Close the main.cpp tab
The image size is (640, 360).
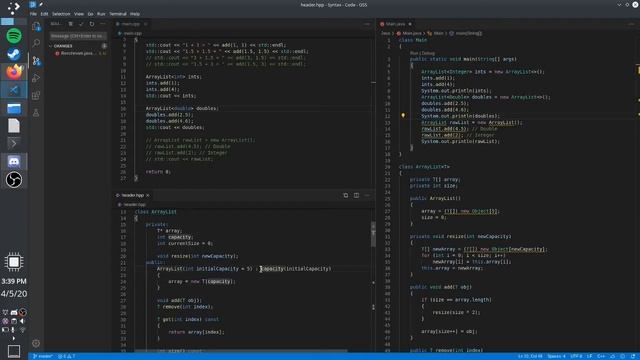point(145,24)
